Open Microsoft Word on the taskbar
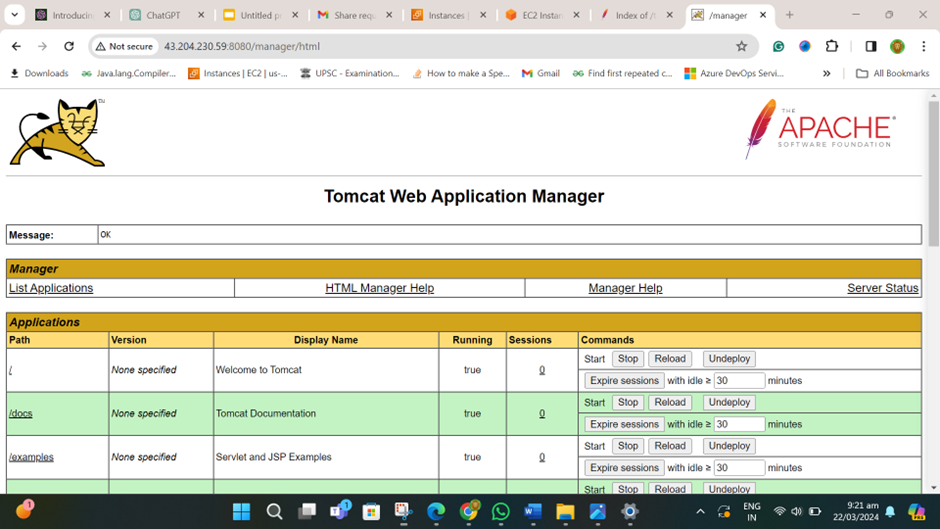 532,512
